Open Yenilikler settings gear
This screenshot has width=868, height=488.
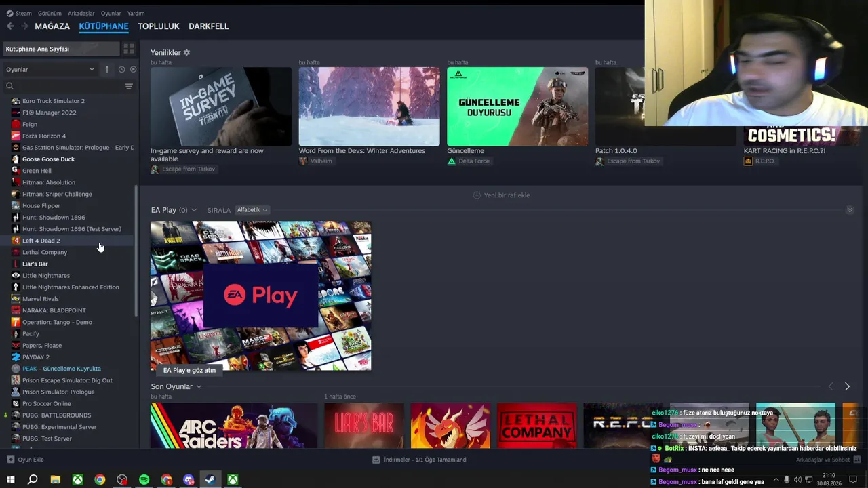point(186,52)
